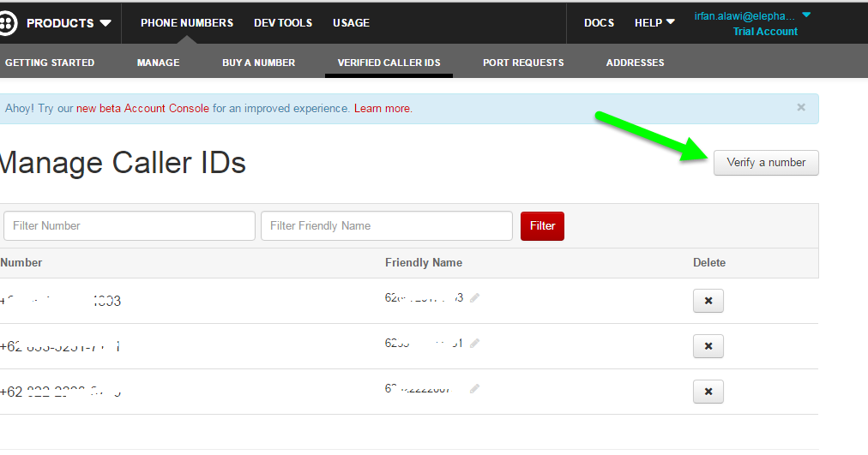The height and width of the screenshot is (455, 868).
Task: Switch to the Manage tab
Action: [159, 63]
